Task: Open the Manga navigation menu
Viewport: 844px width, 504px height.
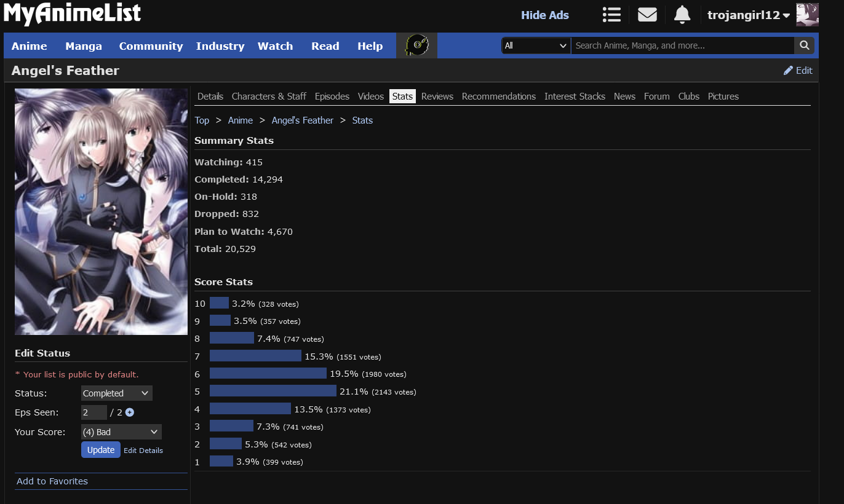Action: click(x=84, y=46)
